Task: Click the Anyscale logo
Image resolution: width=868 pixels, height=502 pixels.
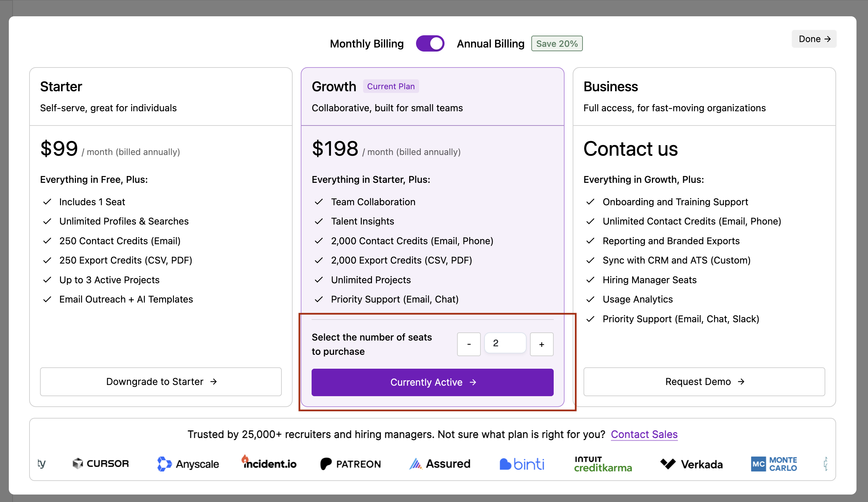Action: [188, 464]
